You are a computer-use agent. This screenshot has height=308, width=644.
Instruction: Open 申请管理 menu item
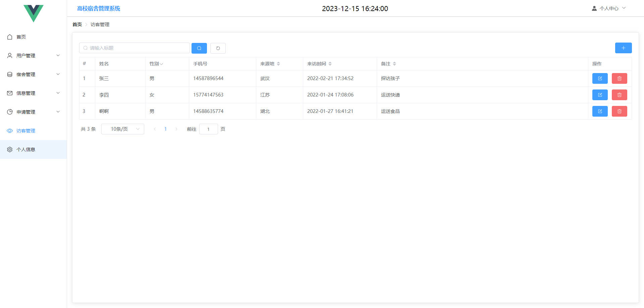pyautogui.click(x=34, y=112)
